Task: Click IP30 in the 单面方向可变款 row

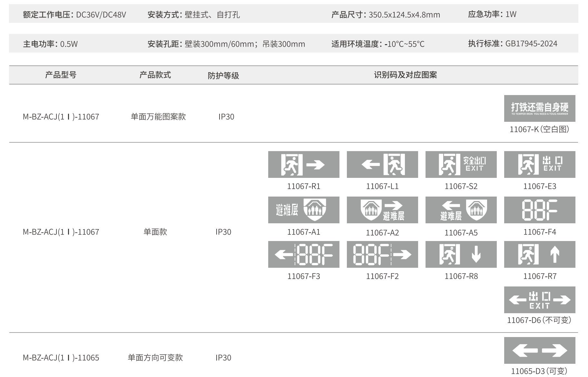Action: coord(223,358)
